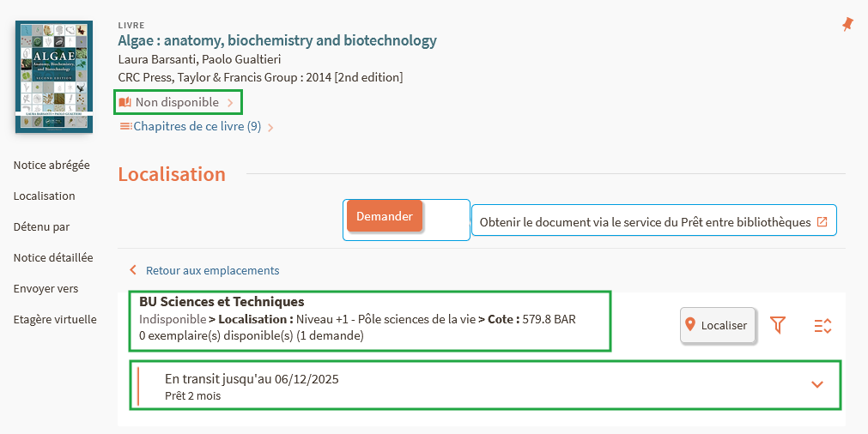
Task: Click the back chevron before Retour aux emplacements
Action: [x=133, y=270]
